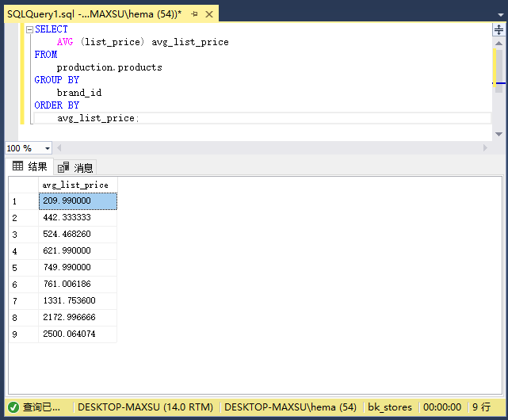Close the SQLQuery1.sql tab
The height and width of the screenshot is (420, 508).
click(209, 14)
